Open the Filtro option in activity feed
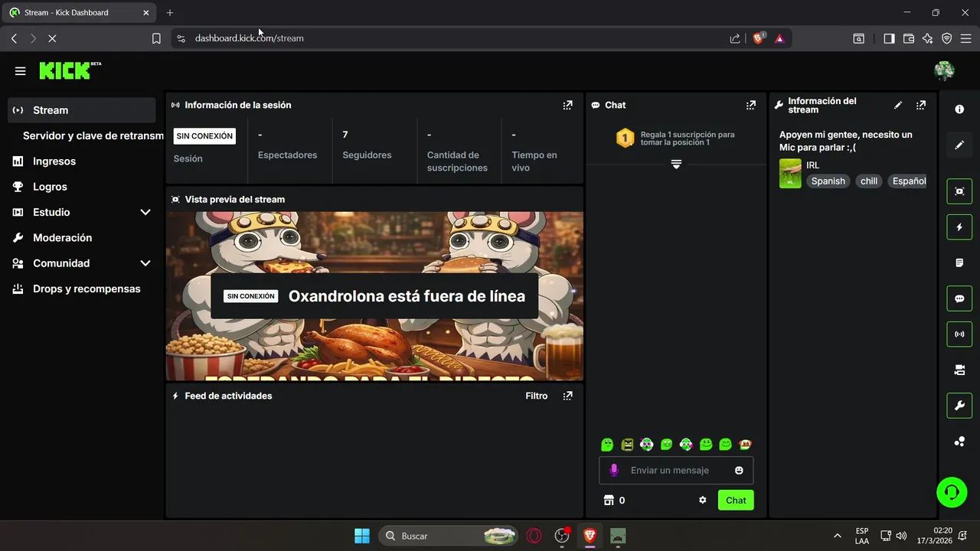The height and width of the screenshot is (551, 980). point(537,396)
